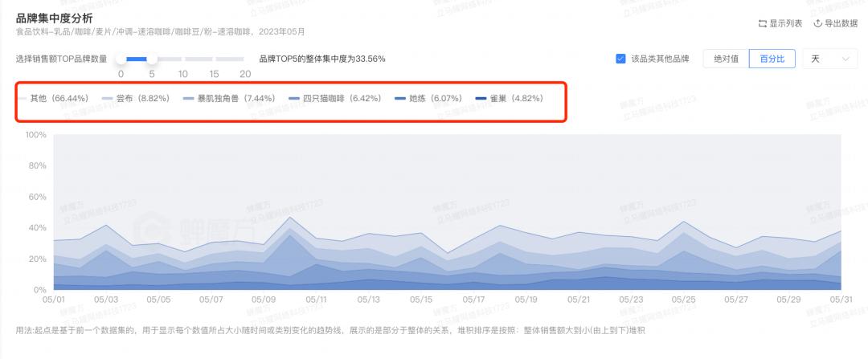
Task: Click x-axis date 05/01
Action: (x=53, y=300)
